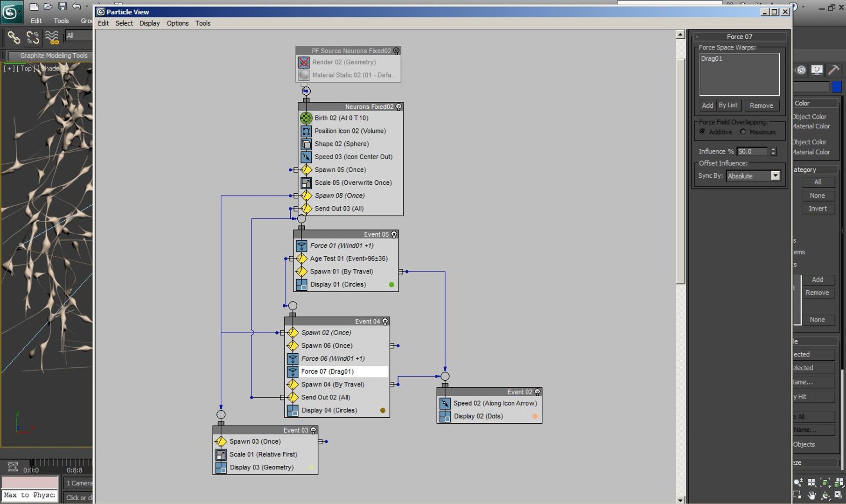Click the Scale 05 operator icon
The height and width of the screenshot is (504, 846).
pyautogui.click(x=306, y=183)
